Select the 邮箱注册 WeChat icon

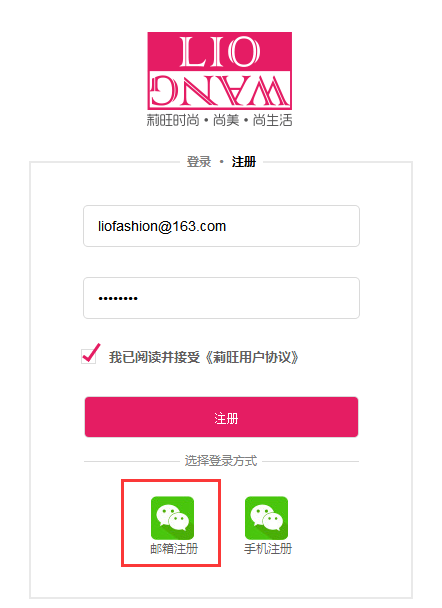pyautogui.click(x=172, y=518)
